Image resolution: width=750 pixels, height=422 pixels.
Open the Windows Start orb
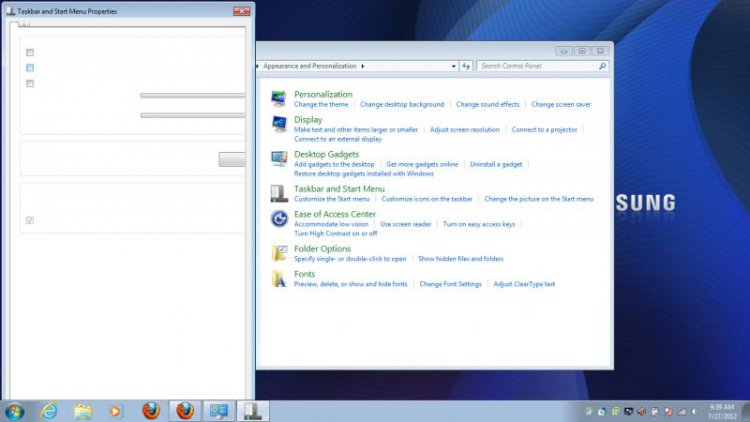14,411
